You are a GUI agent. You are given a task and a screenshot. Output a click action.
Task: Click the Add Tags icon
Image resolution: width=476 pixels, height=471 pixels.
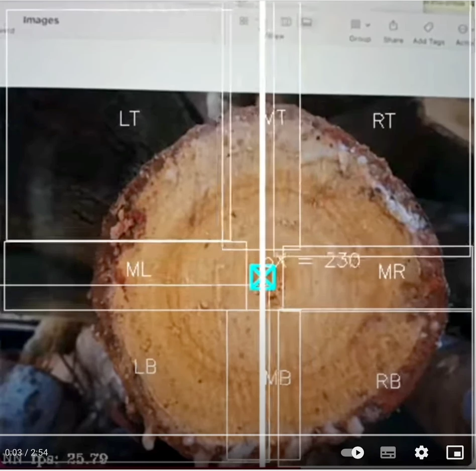point(428,27)
